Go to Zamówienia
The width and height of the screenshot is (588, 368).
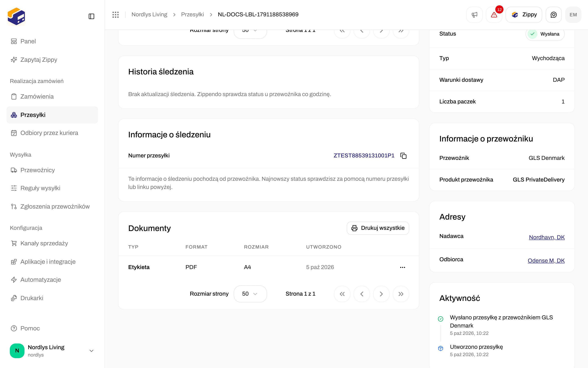52,96
